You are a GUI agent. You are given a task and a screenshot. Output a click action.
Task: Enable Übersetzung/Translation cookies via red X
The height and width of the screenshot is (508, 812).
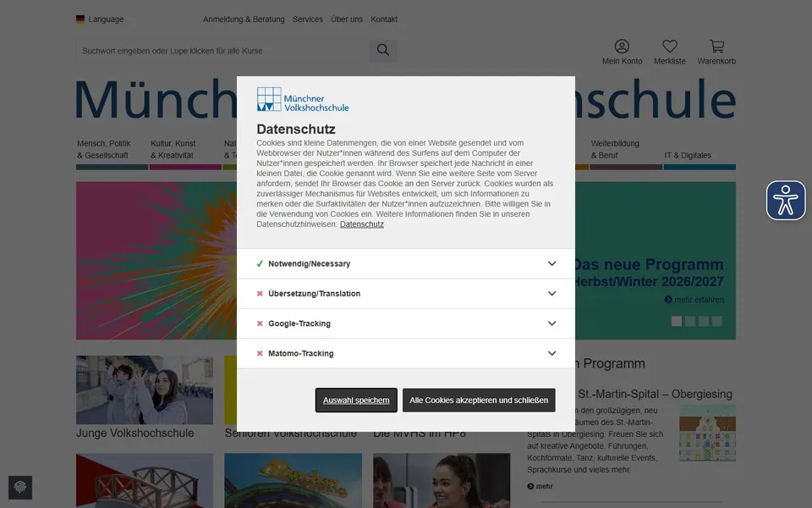click(260, 294)
